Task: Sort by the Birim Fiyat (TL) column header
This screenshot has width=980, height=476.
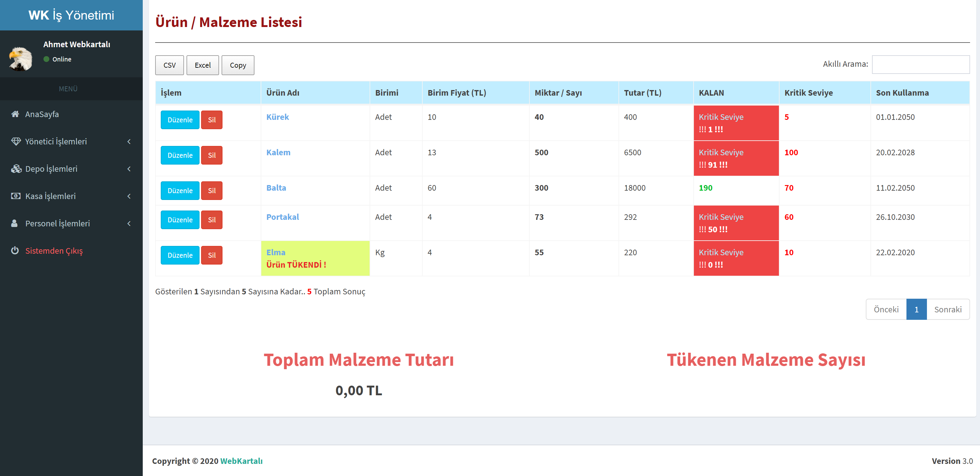Action: click(456, 93)
